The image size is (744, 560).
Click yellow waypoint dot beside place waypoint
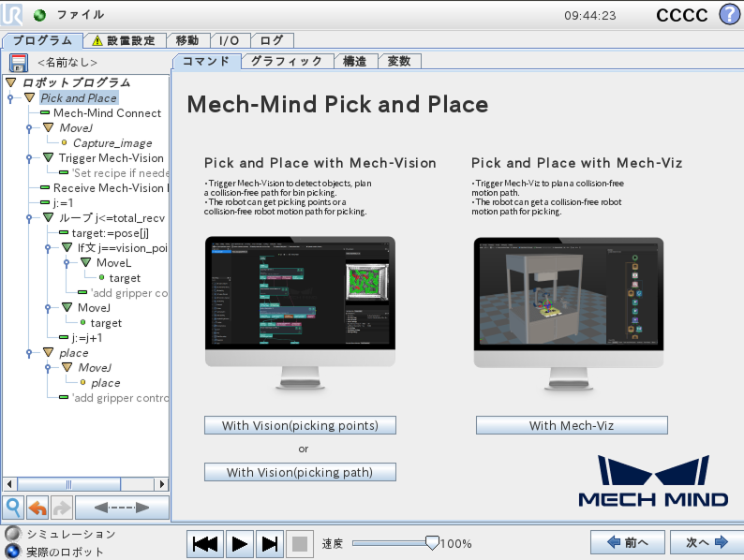coord(83,382)
